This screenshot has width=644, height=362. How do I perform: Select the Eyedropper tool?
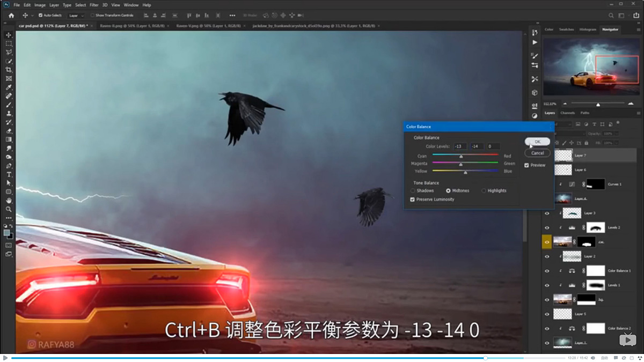click(x=8, y=87)
